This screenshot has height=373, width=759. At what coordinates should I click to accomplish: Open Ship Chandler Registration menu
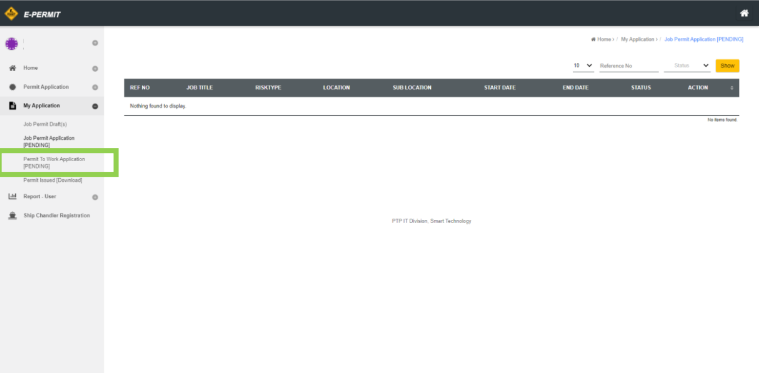coord(57,216)
